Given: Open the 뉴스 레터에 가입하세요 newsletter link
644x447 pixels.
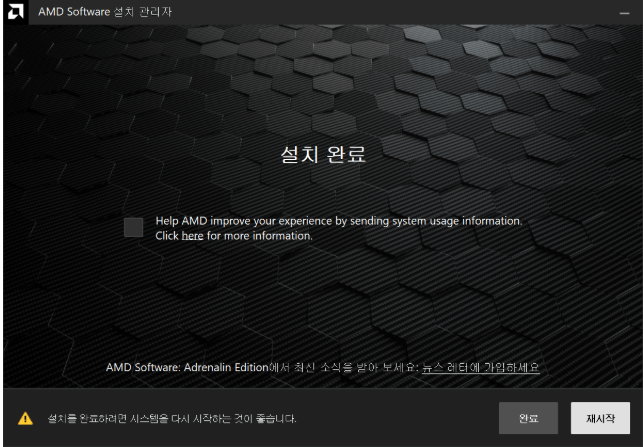Looking at the screenshot, I should [x=481, y=367].
